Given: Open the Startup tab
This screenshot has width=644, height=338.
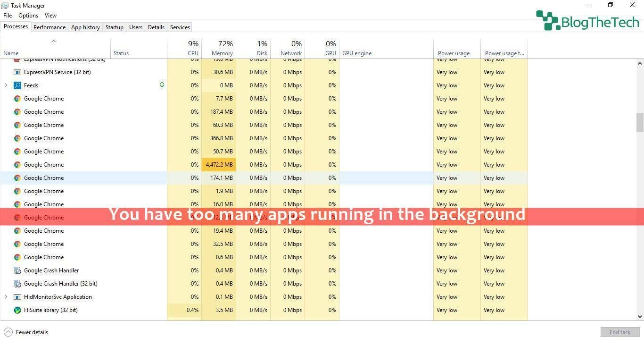Looking at the screenshot, I should (x=114, y=27).
